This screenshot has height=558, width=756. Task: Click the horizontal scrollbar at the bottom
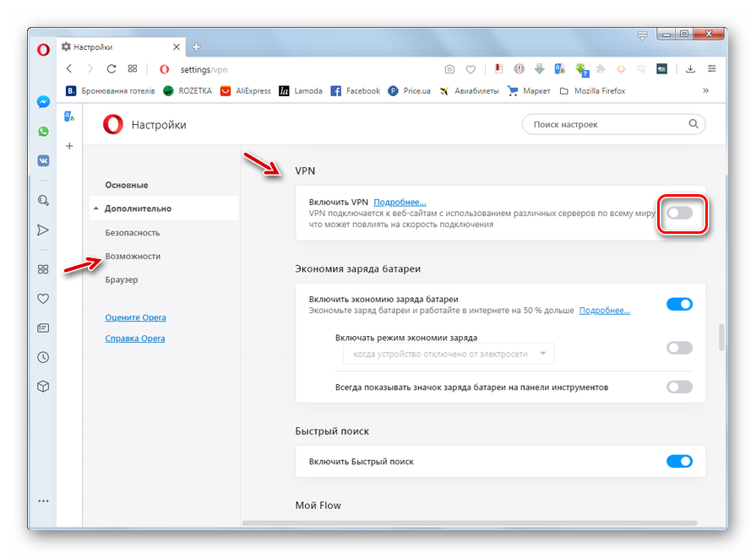pos(470,523)
